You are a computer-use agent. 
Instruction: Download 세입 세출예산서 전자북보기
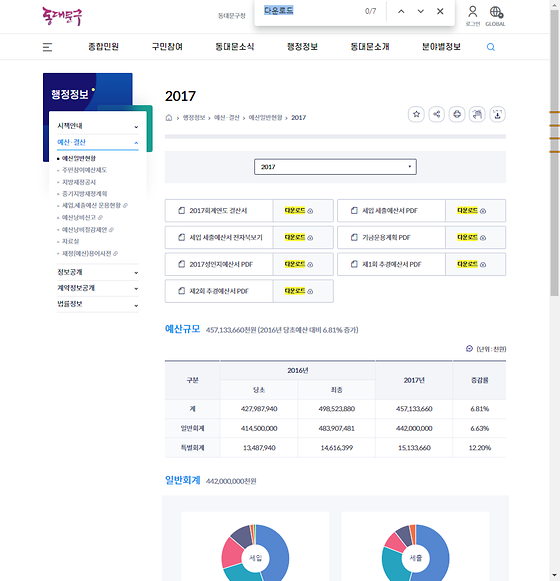click(303, 237)
